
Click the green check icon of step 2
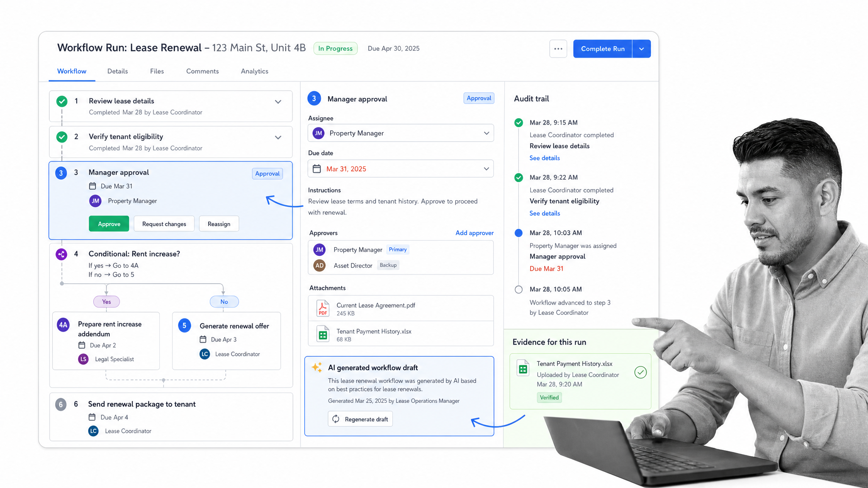(x=62, y=137)
